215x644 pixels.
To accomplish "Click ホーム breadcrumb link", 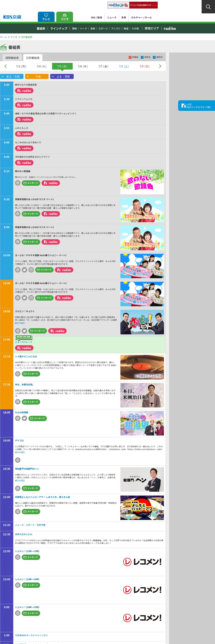I will tap(4, 37).
